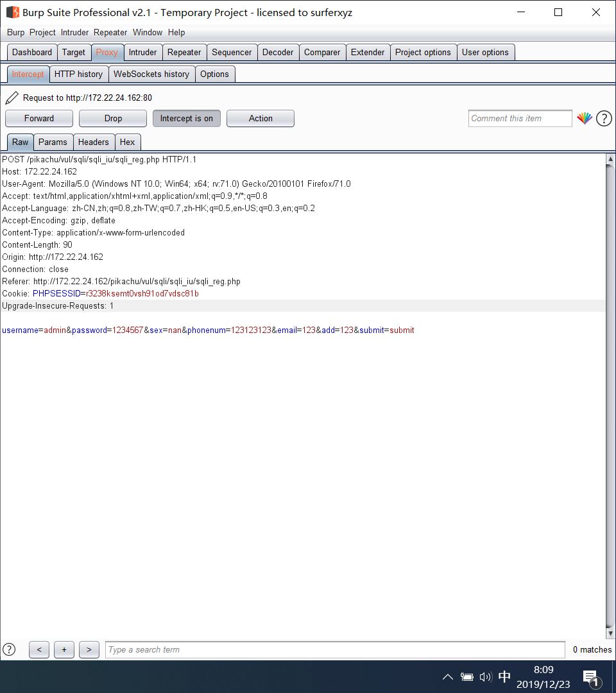Switch to the Repeater tab
This screenshot has width=616, height=693.
pyautogui.click(x=184, y=52)
